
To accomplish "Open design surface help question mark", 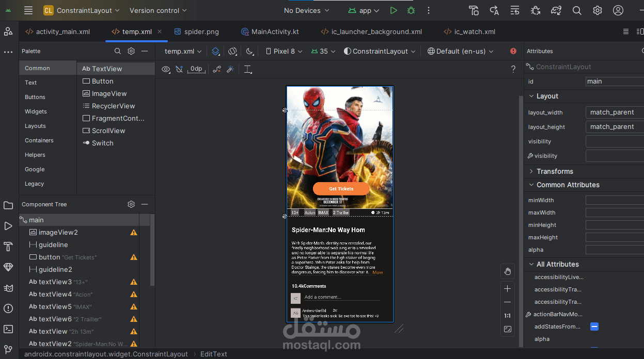I will click(513, 69).
